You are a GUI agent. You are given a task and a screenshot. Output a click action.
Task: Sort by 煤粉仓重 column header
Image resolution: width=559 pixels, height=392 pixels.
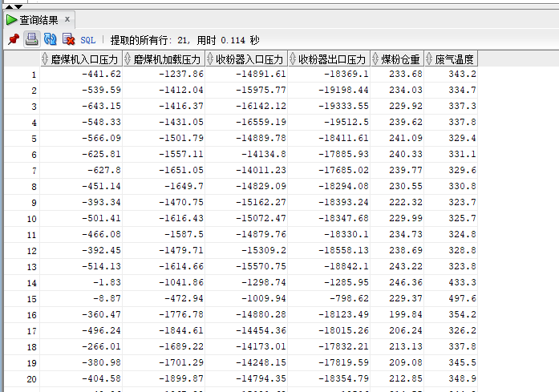(398, 59)
